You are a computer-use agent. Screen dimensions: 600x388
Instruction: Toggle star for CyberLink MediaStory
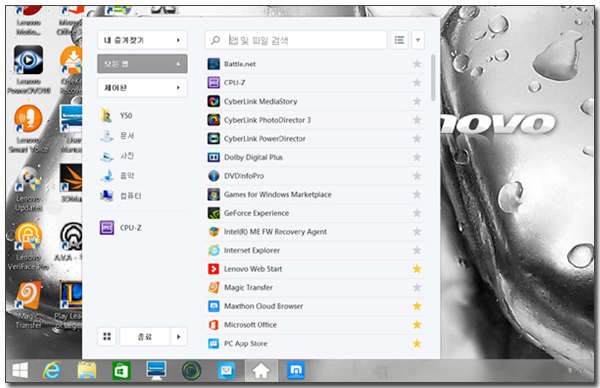[417, 101]
